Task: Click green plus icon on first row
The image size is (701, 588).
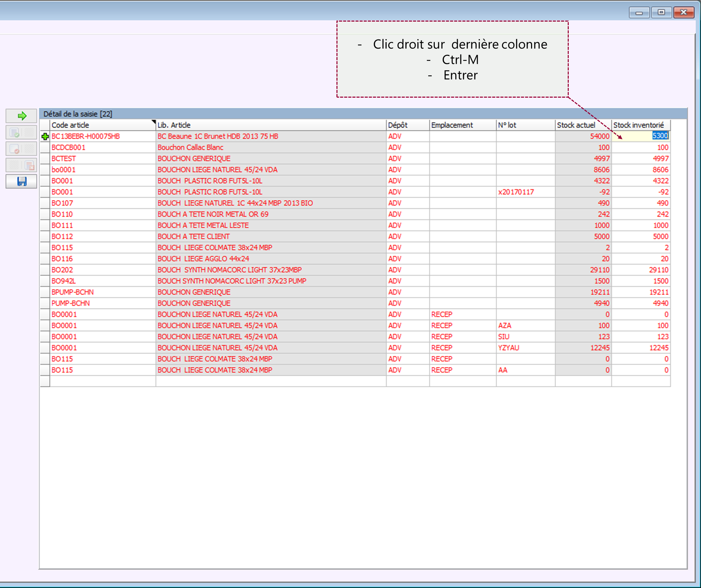Action: [x=45, y=136]
